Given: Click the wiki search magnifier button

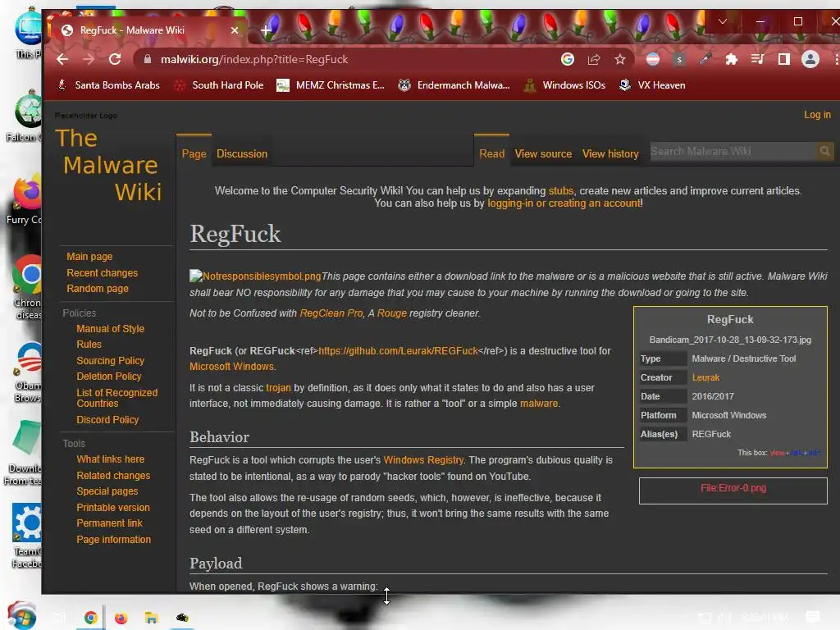Looking at the screenshot, I should coord(824,152).
